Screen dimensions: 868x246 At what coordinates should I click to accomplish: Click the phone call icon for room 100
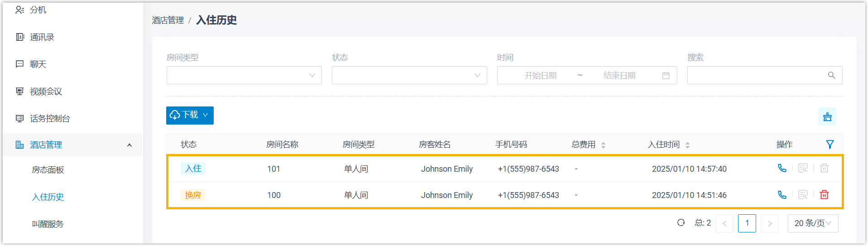coord(782,195)
